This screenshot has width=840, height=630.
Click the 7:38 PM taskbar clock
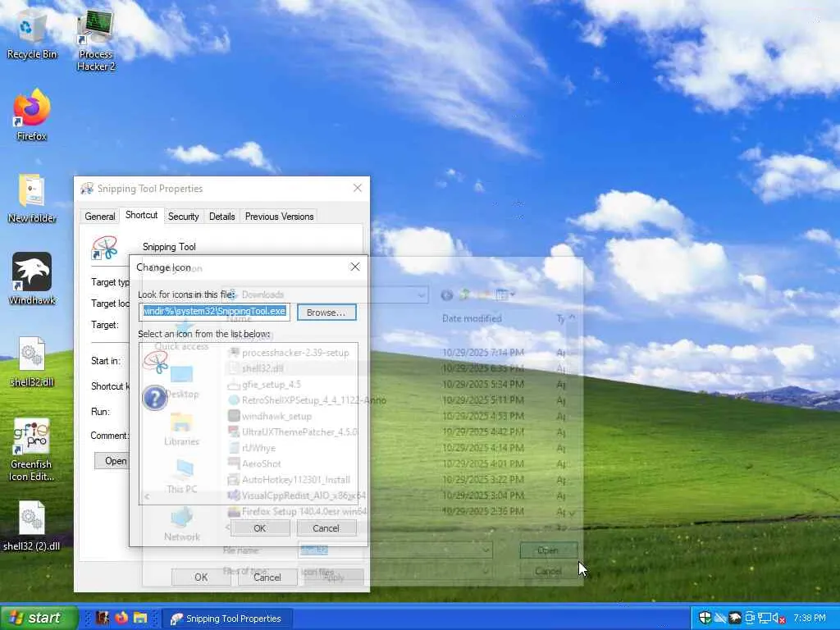pos(810,618)
